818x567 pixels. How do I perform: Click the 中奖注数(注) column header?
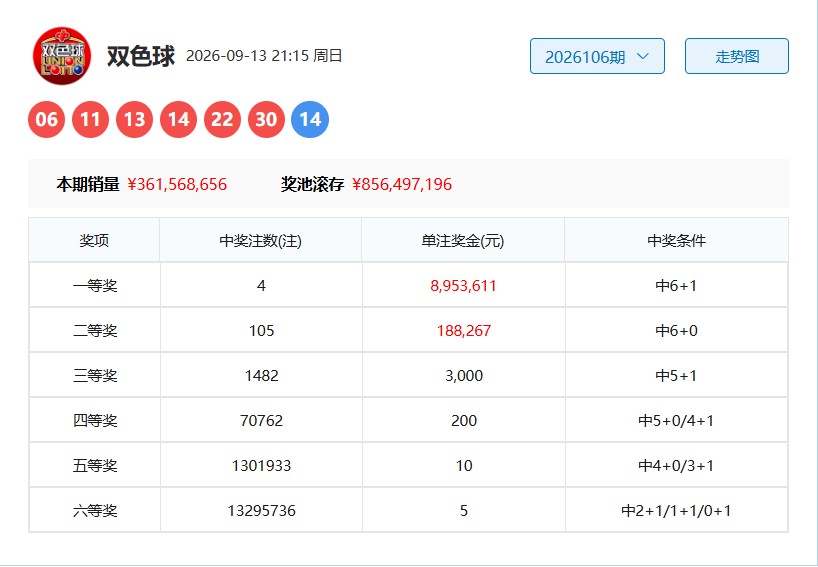point(261,240)
